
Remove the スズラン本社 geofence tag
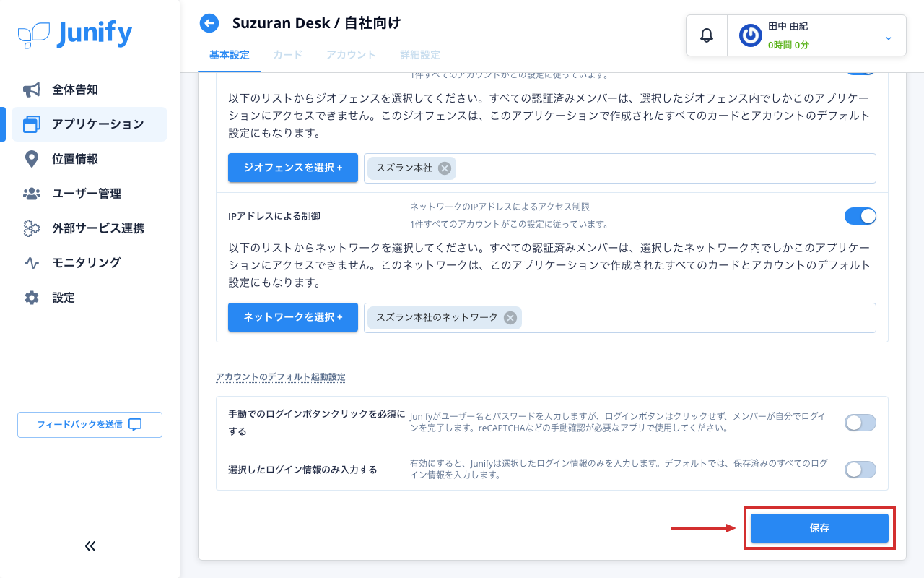[445, 168]
